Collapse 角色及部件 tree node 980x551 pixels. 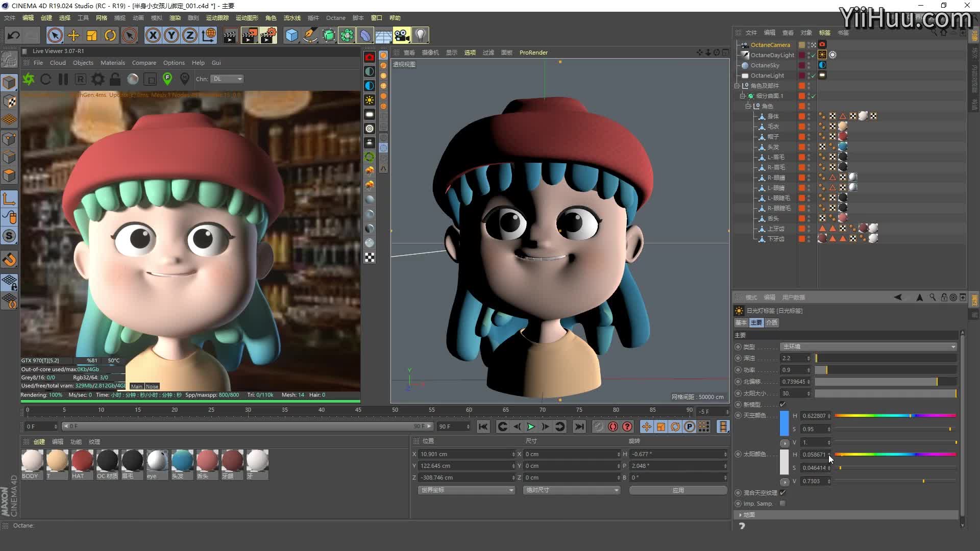point(737,86)
